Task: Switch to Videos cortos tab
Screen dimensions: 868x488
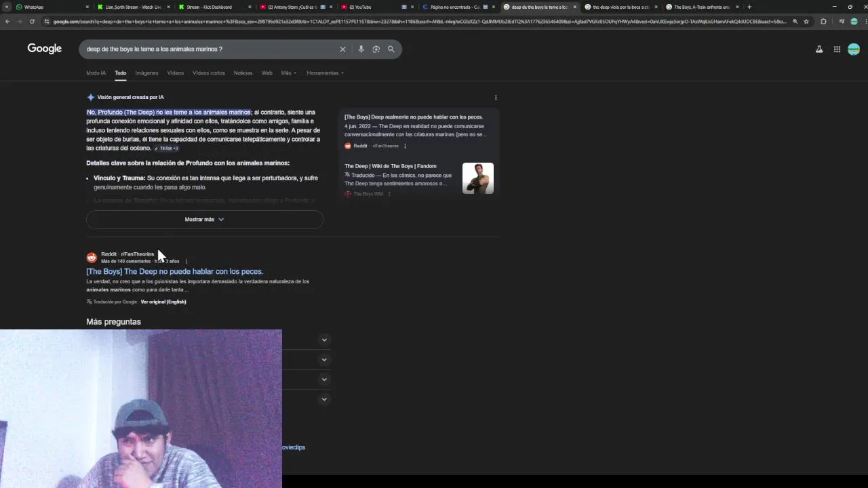Action: click(x=208, y=73)
